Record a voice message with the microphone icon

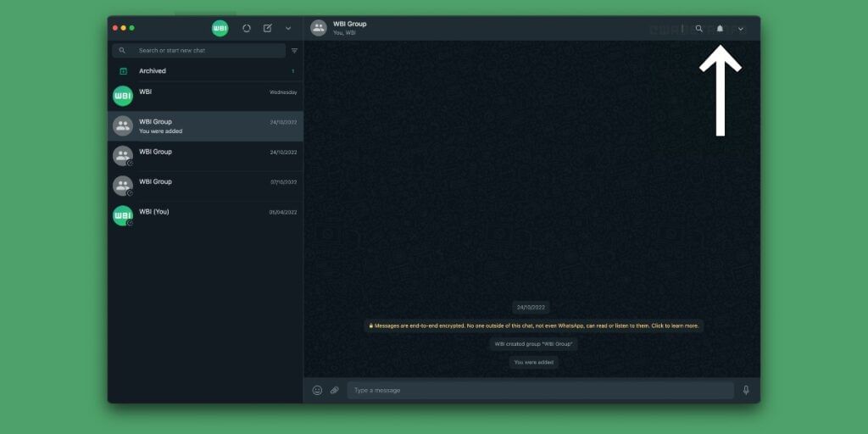tap(746, 390)
